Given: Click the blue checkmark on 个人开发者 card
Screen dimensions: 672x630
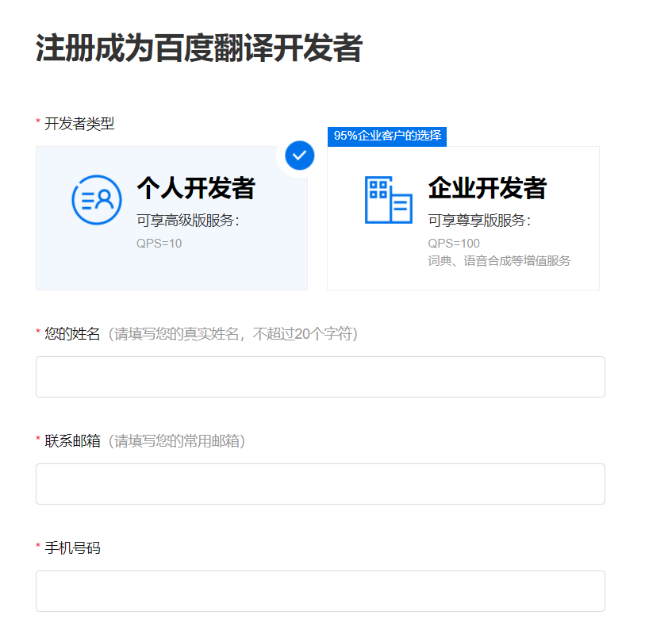Looking at the screenshot, I should 299,156.
